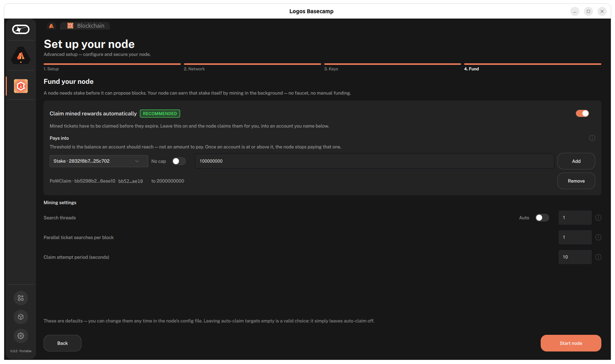Click the info icon next to Pays into
This screenshot has height=364, width=615.
click(x=592, y=138)
